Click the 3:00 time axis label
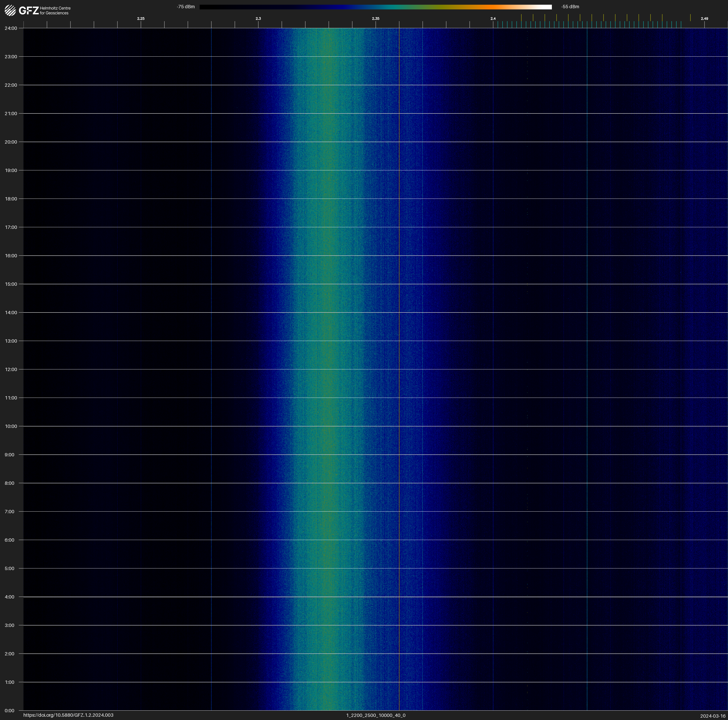The height and width of the screenshot is (720, 728). [x=10, y=625]
